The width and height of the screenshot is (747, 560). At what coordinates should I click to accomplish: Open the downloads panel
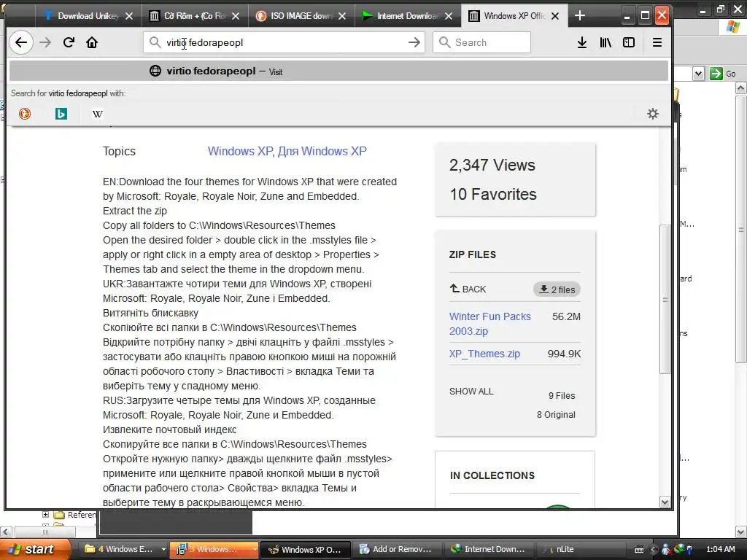coord(581,42)
